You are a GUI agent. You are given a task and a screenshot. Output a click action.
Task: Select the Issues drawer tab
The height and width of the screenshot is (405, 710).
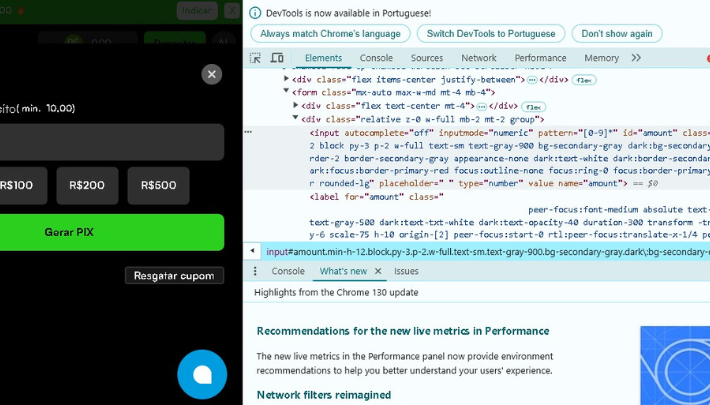point(406,271)
